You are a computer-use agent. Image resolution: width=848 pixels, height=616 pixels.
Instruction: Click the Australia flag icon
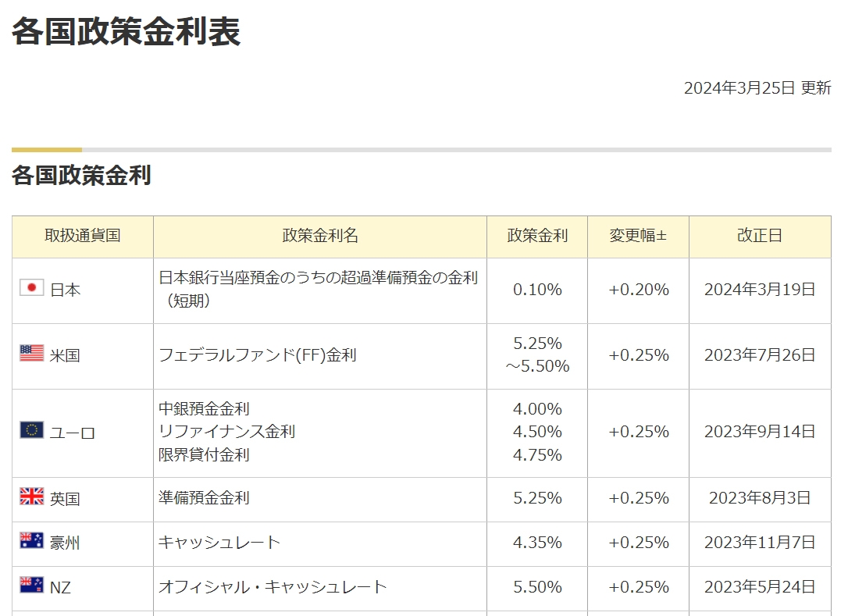(31, 540)
